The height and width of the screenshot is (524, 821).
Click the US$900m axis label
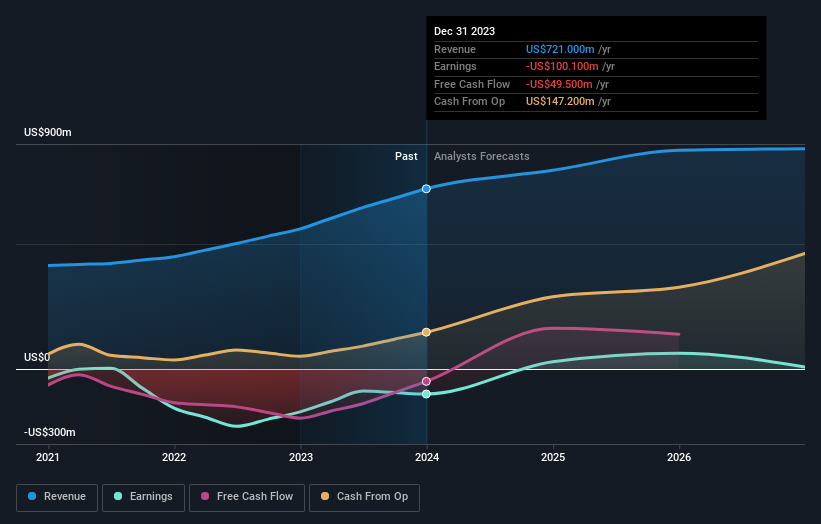click(x=48, y=132)
